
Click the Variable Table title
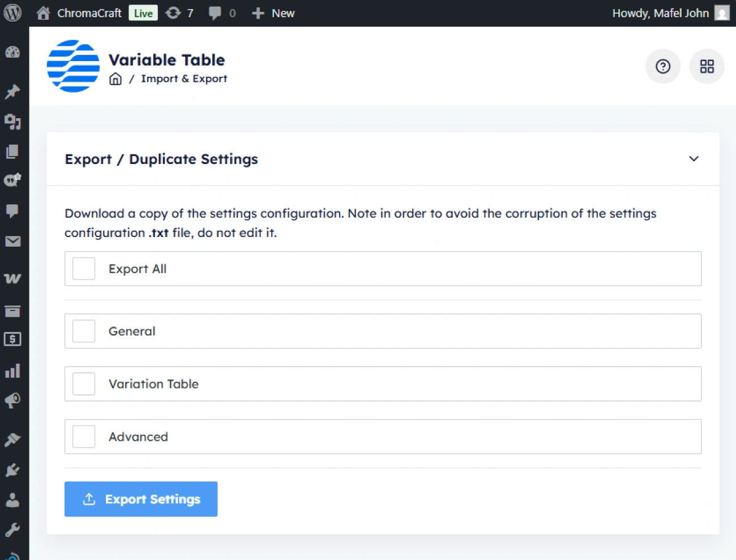pyautogui.click(x=166, y=60)
